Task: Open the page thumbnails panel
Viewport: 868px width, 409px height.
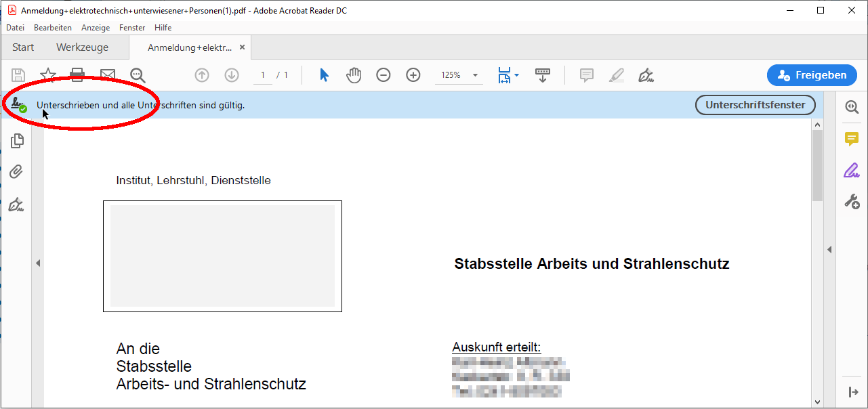Action: pos(17,140)
